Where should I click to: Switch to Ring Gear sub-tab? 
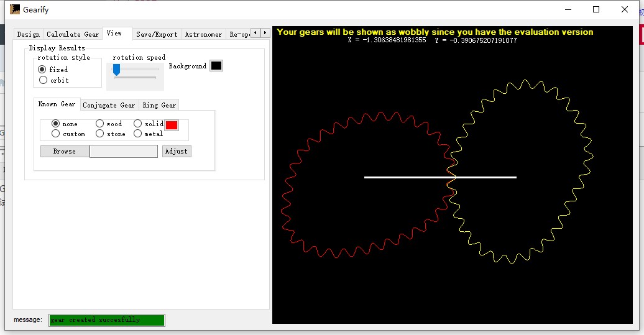159,105
